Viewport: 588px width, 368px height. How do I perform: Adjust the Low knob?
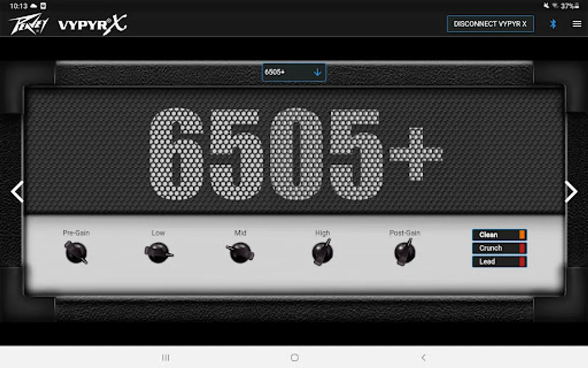coord(158,253)
